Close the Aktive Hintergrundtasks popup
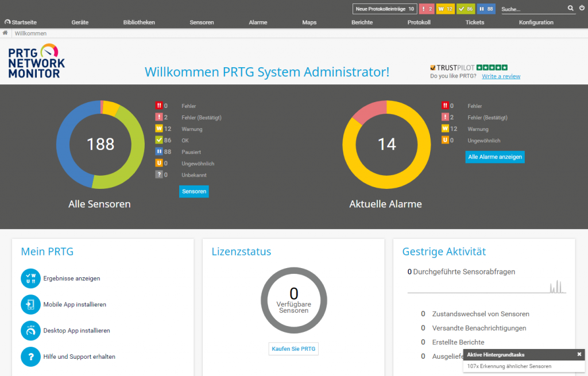 click(x=579, y=355)
